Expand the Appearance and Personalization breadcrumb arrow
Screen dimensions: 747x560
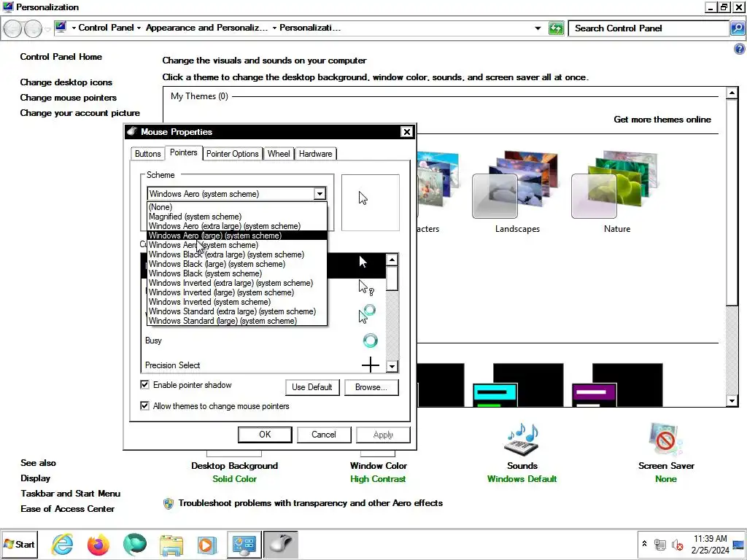tap(274, 28)
